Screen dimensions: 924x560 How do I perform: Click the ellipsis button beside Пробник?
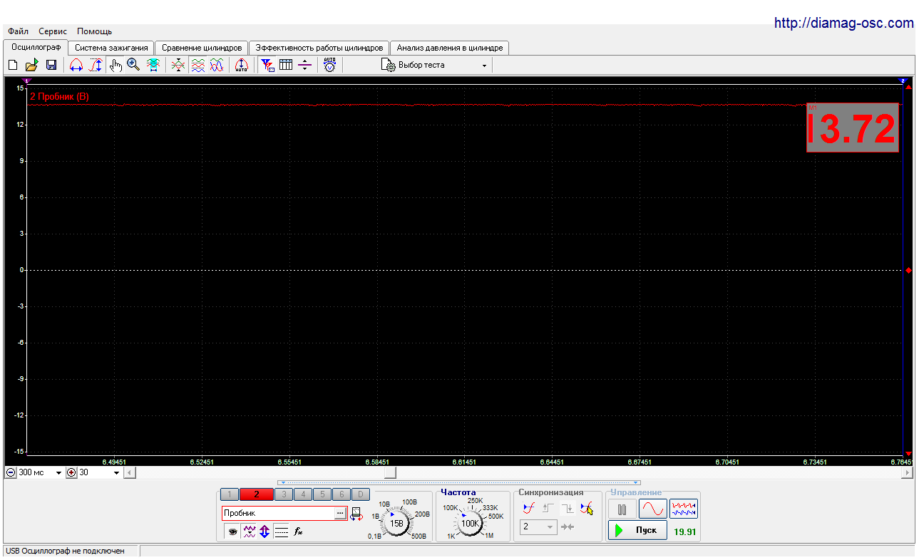tap(340, 513)
